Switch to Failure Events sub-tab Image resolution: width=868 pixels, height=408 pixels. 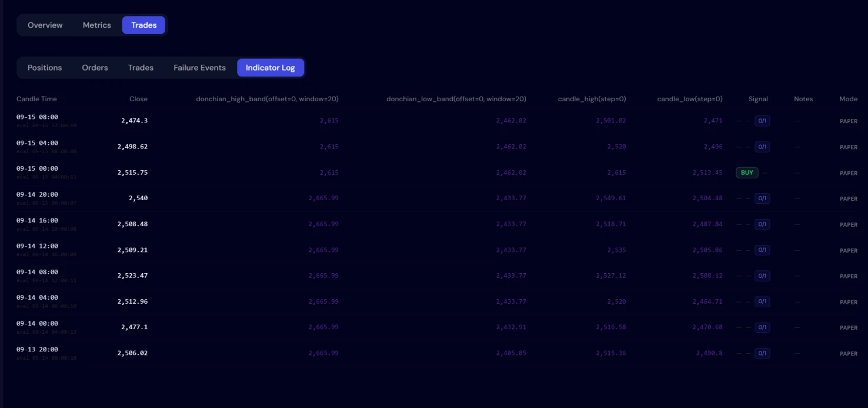click(200, 68)
